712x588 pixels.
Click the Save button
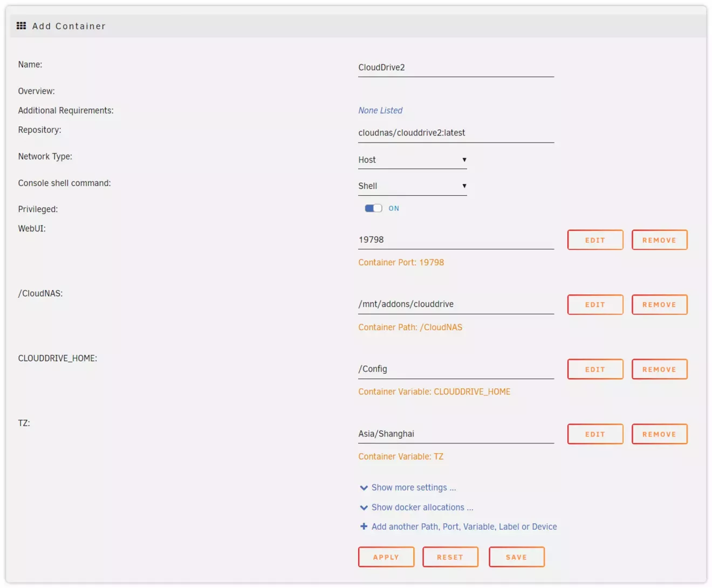(x=517, y=557)
